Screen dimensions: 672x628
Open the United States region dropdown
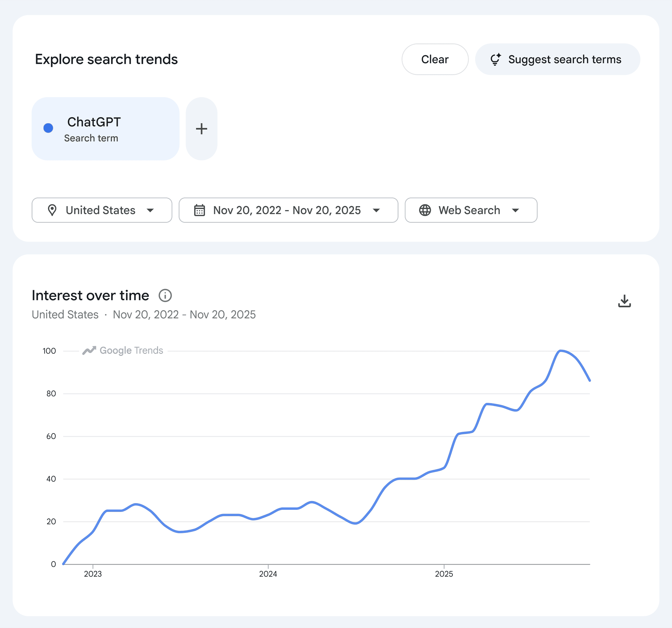pyautogui.click(x=101, y=210)
